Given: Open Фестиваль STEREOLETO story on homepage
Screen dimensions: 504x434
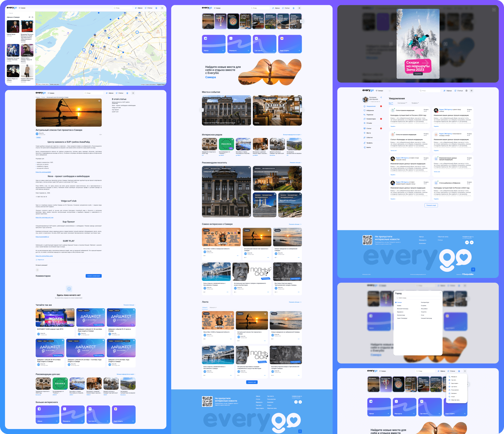Looking at the screenshot, I should [x=233, y=21].
